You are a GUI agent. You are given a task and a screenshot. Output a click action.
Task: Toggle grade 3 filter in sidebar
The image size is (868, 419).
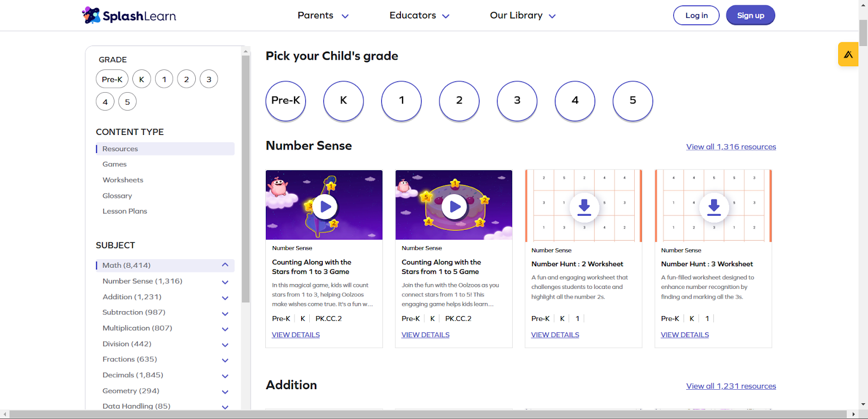coord(209,79)
